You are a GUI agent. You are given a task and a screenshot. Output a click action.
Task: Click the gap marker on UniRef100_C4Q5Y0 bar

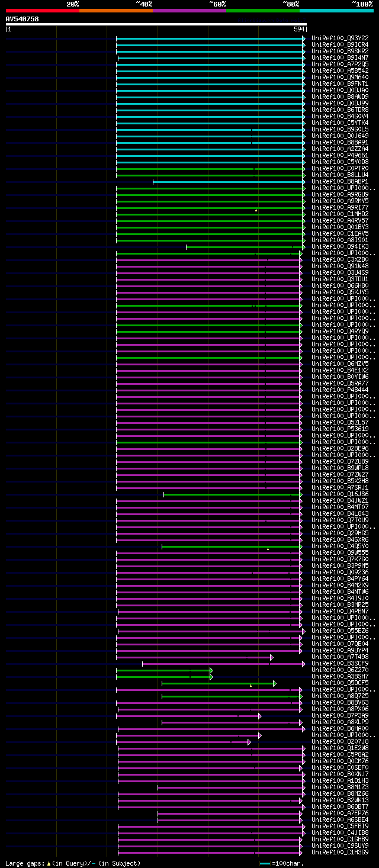tap(268, 548)
